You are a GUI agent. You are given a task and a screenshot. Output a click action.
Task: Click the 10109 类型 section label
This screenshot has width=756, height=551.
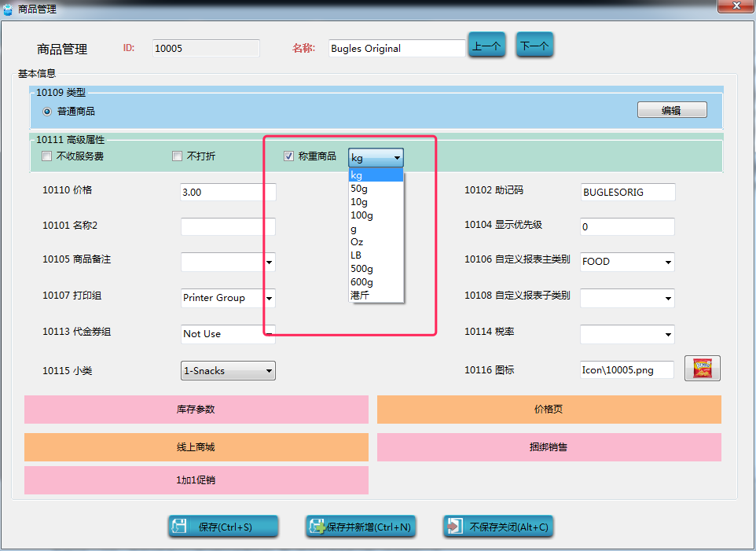(61, 93)
